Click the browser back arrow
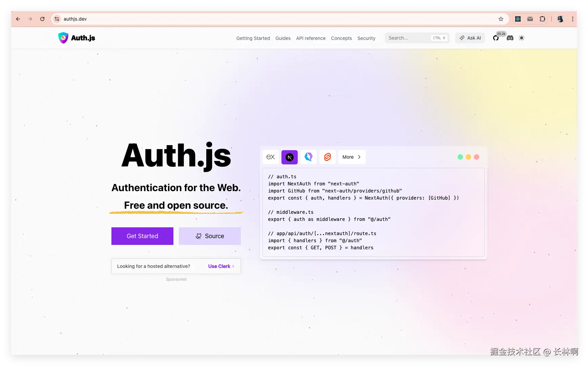The height and width of the screenshot is (366, 588). pyautogui.click(x=18, y=19)
